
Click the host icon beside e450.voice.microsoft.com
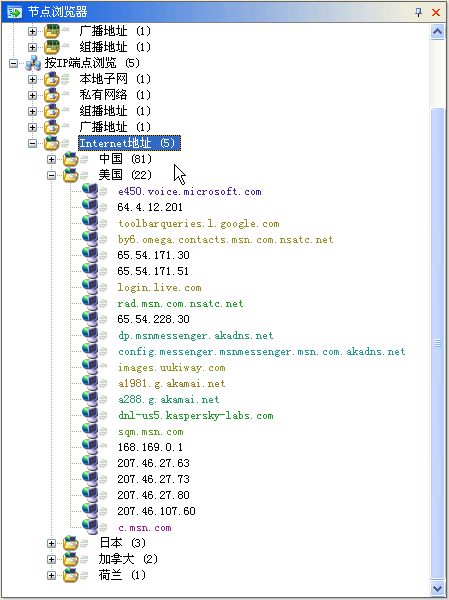point(90,191)
